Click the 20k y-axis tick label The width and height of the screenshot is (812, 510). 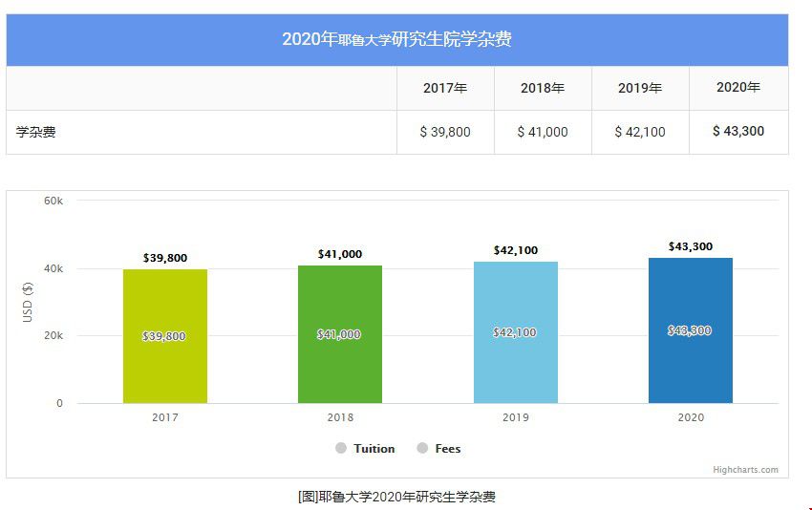coord(53,335)
